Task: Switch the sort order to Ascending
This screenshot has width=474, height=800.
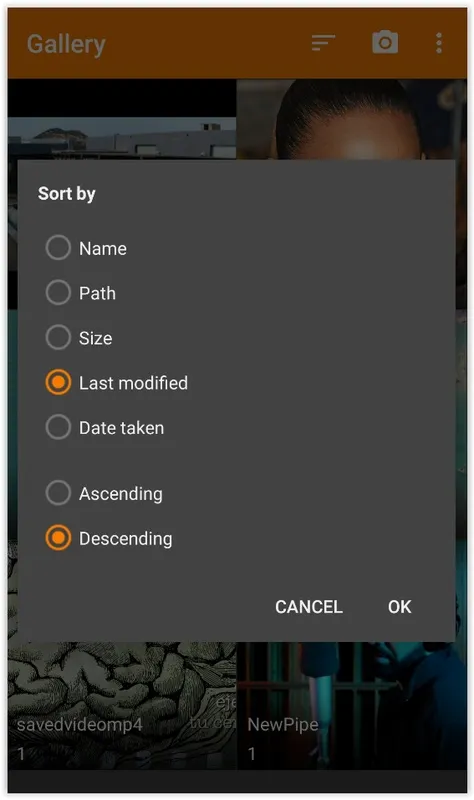Action: [x=58, y=493]
